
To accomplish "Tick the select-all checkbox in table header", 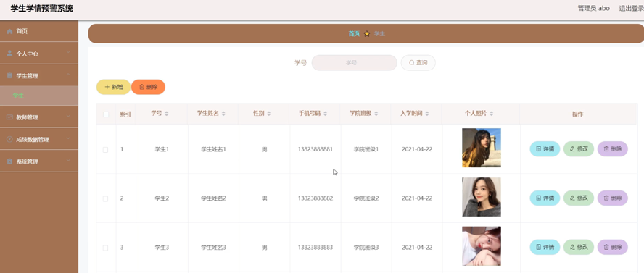I will (x=106, y=114).
